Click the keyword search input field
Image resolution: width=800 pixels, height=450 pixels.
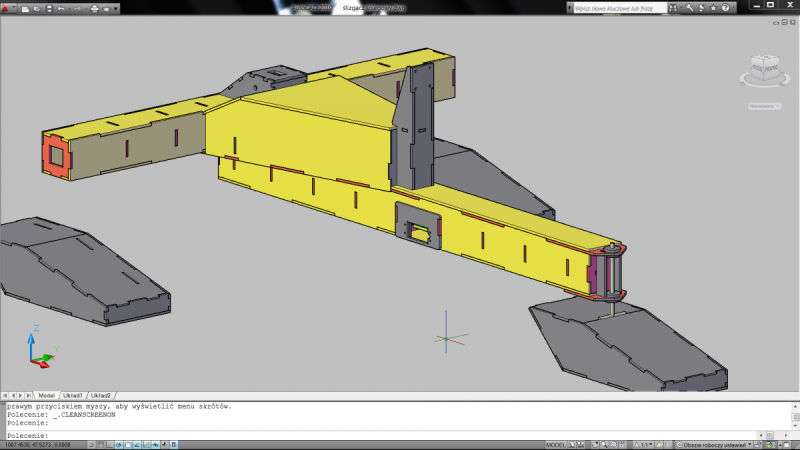[621, 7]
